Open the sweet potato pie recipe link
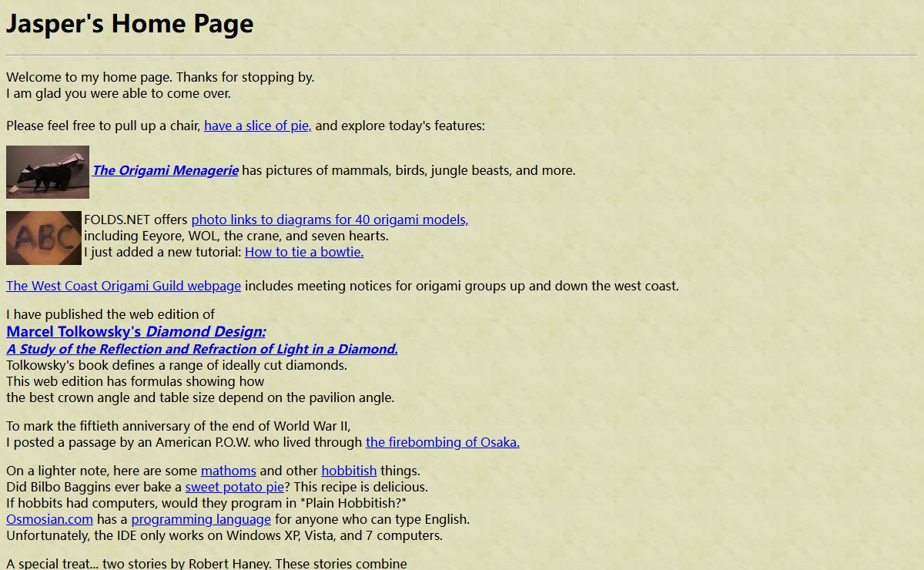 [x=235, y=487]
